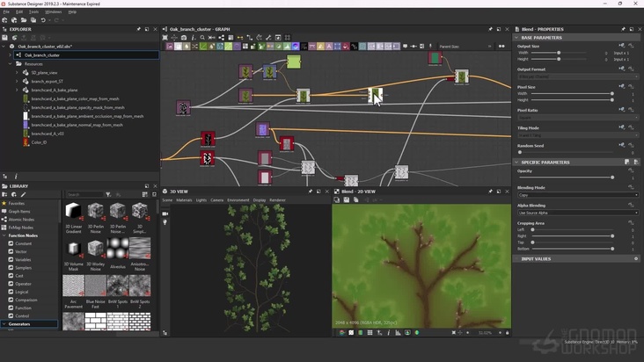Viewport: 644px width, 362px height.
Task: Click the 2D View tiling grid icon
Action: coord(370,333)
